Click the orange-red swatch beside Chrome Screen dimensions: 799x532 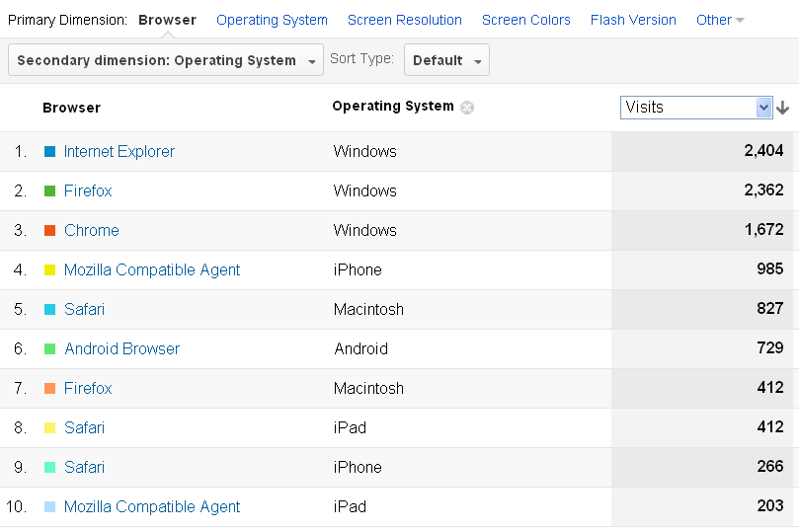pyautogui.click(x=50, y=230)
